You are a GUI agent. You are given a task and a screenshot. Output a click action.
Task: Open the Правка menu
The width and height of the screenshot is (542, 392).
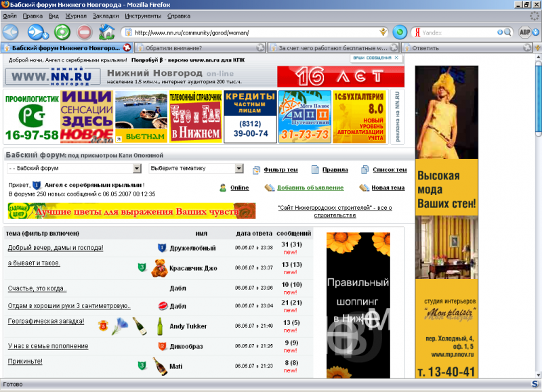coord(33,16)
